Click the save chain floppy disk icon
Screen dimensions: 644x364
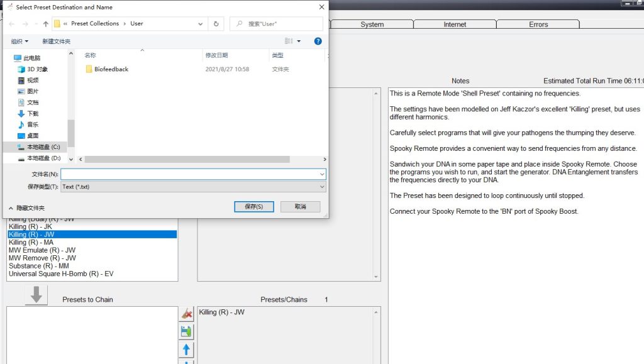(187, 331)
